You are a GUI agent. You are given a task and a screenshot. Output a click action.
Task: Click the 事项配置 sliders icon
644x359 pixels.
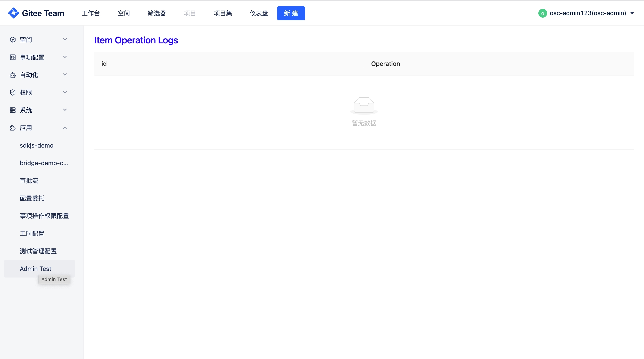(13, 57)
